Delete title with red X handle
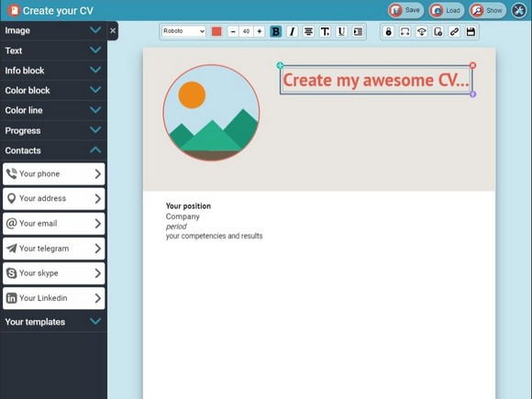The width and height of the screenshot is (532, 399). click(x=472, y=65)
